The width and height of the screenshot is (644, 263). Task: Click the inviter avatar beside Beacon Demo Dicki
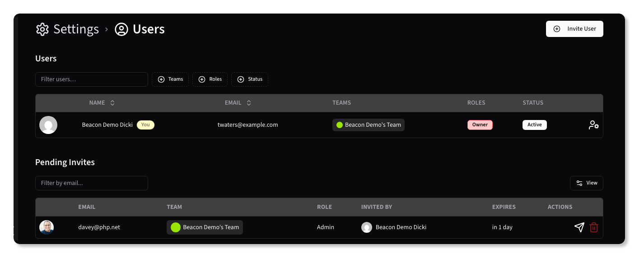tap(367, 227)
